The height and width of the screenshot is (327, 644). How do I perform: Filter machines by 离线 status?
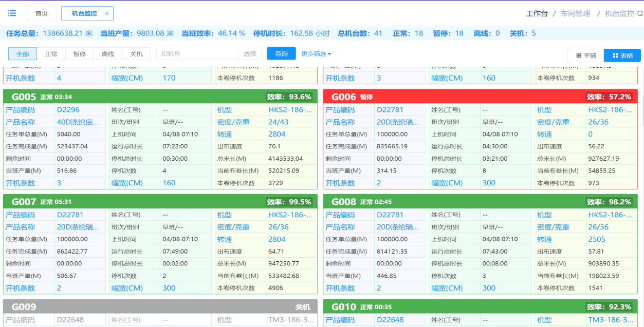[x=108, y=54]
